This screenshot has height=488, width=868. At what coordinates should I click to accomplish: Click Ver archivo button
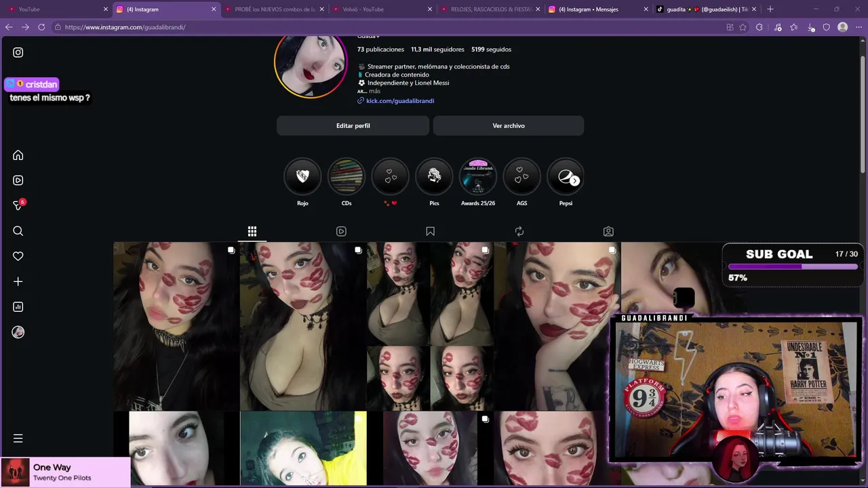(x=509, y=125)
